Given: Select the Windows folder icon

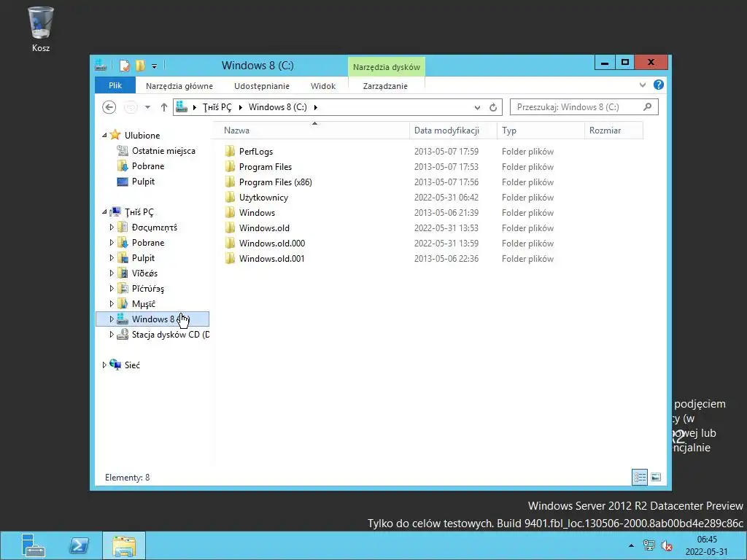Looking at the screenshot, I should point(230,212).
